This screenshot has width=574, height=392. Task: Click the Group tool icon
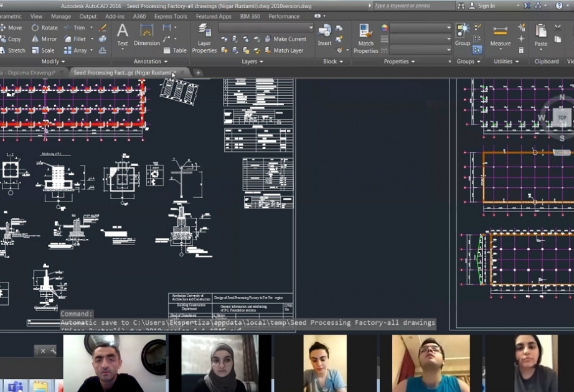click(463, 35)
